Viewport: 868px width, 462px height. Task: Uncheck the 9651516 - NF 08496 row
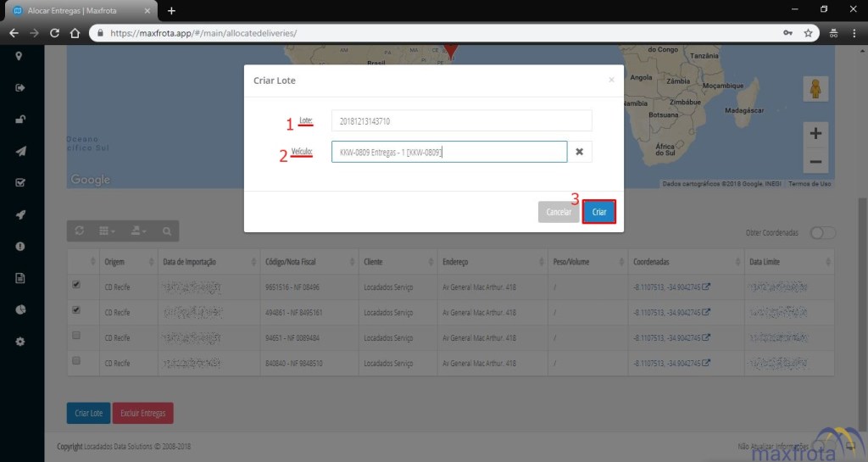click(x=76, y=286)
